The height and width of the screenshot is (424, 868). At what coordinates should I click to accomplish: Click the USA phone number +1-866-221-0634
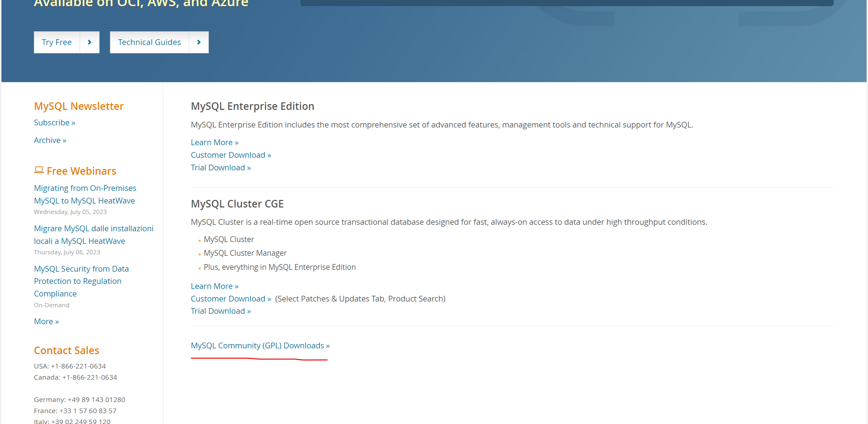click(x=78, y=366)
